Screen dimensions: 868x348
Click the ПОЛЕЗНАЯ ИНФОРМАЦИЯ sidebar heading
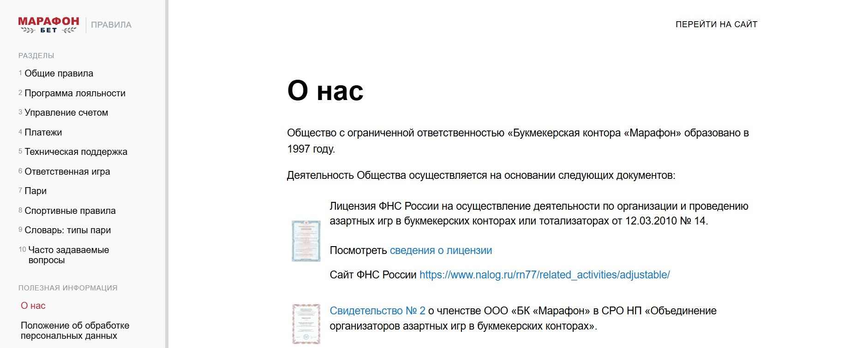click(x=68, y=288)
